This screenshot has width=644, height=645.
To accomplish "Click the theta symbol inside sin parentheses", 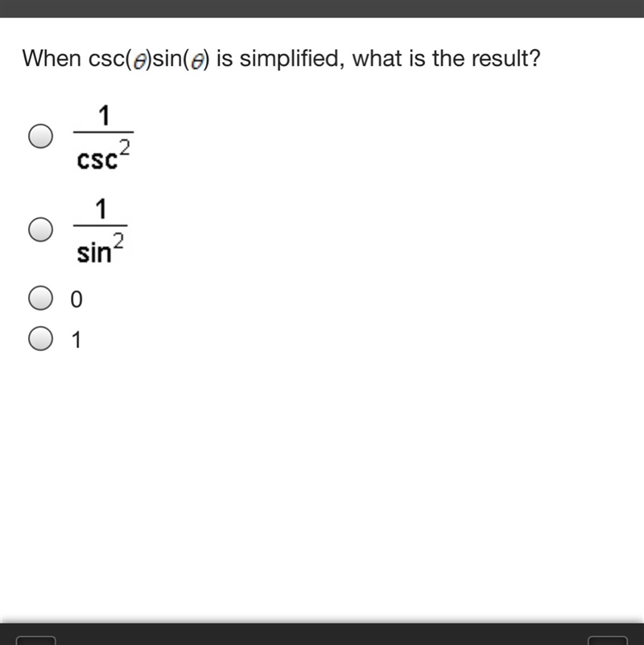I will pyautogui.click(x=198, y=62).
